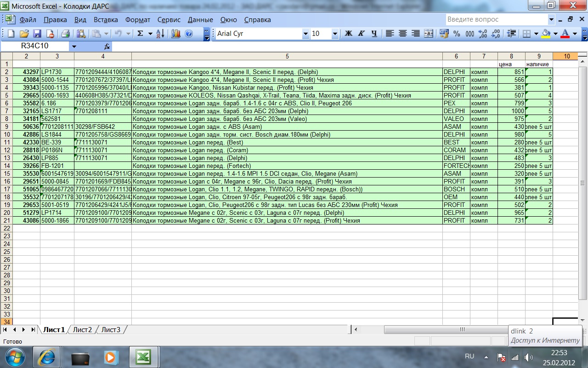Center align the cell text
Image resolution: width=588 pixels, height=368 pixels.
(x=403, y=34)
